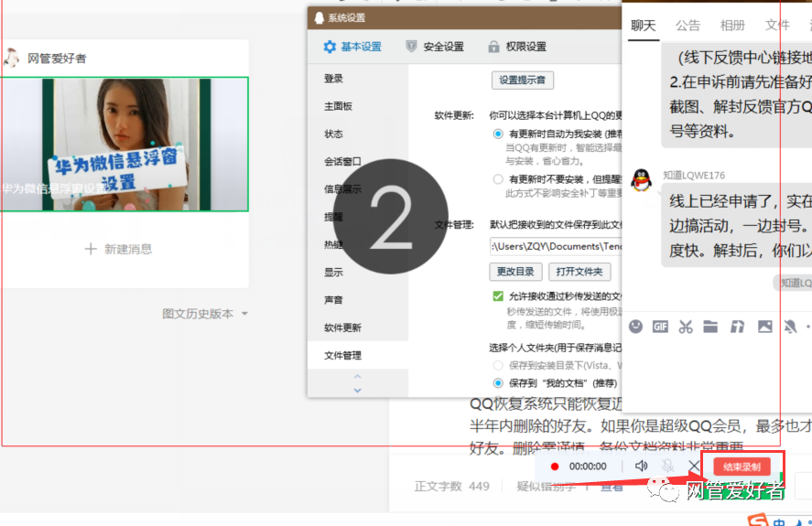This screenshot has height=526, width=812.
Task: Toggle 允许接收通过秒传发送的文件 checkbox
Action: (x=498, y=296)
